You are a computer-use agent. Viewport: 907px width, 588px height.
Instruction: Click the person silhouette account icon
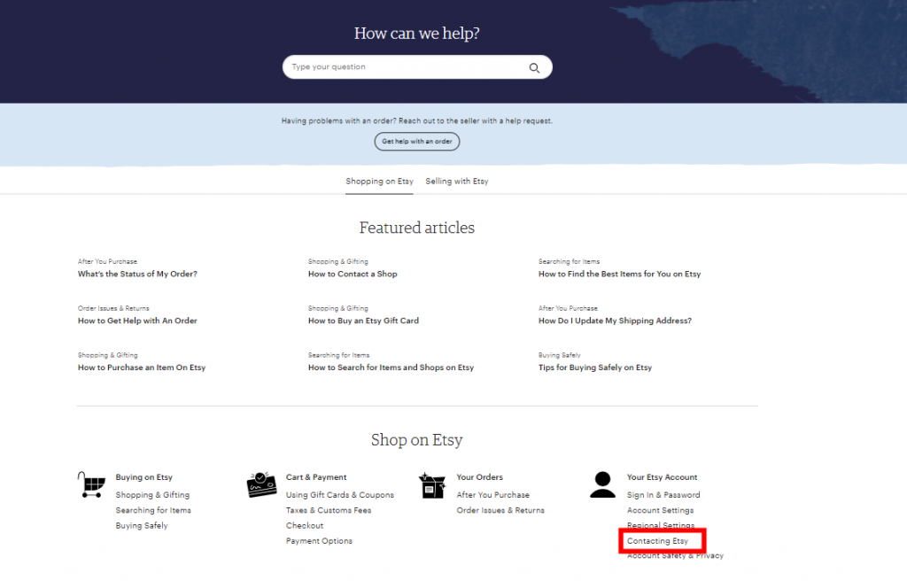[x=602, y=484]
